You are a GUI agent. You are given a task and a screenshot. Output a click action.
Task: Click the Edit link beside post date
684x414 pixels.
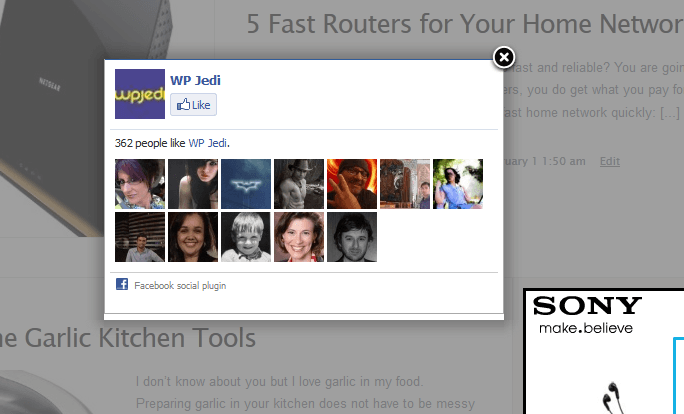[x=610, y=161]
